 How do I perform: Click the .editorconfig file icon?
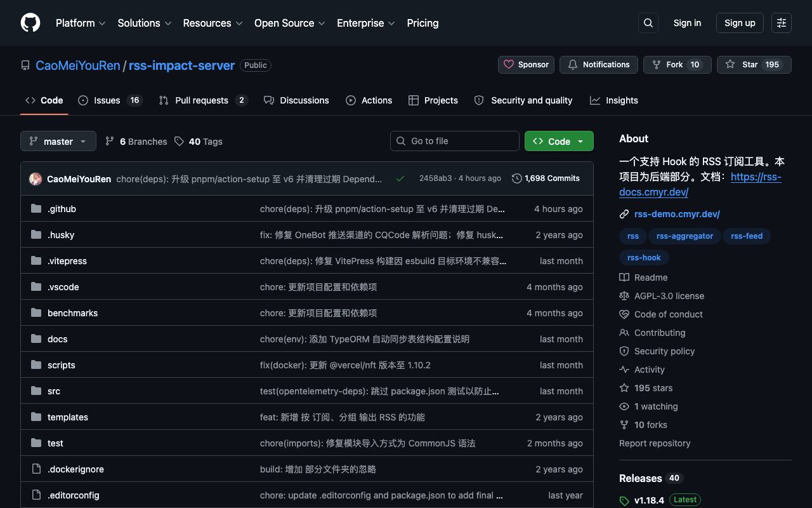pos(36,495)
